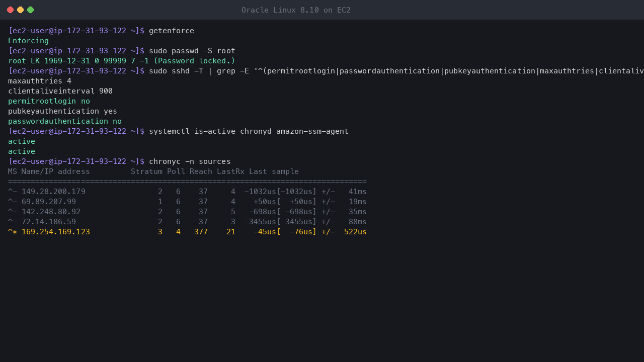Image resolution: width=644 pixels, height=362 pixels.
Task: Click the '+50us[ +50us]' sample value
Action: (x=285, y=202)
